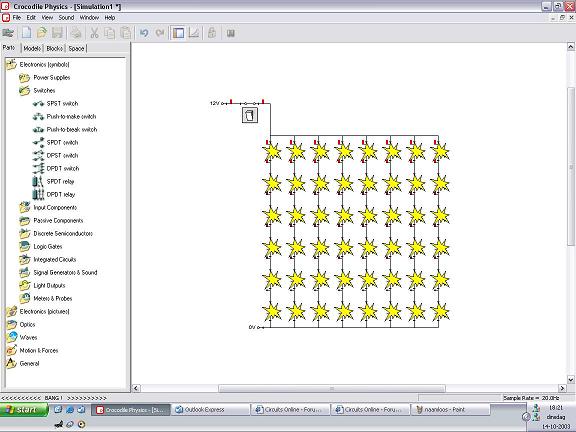
Task: Select the DPST switch part
Action: coord(56,155)
